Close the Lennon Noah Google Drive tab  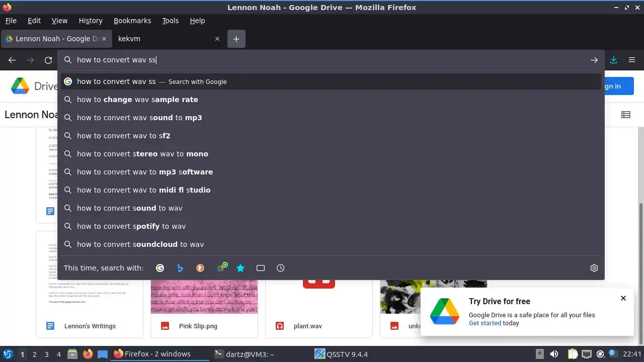click(105, 39)
